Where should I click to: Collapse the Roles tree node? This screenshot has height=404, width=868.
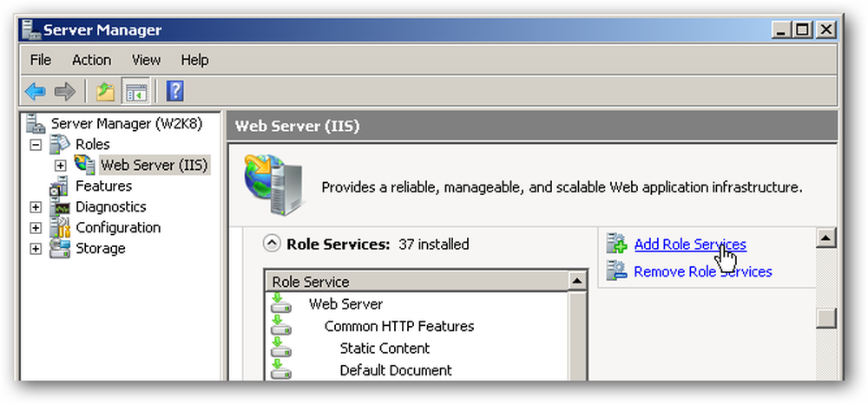point(36,145)
